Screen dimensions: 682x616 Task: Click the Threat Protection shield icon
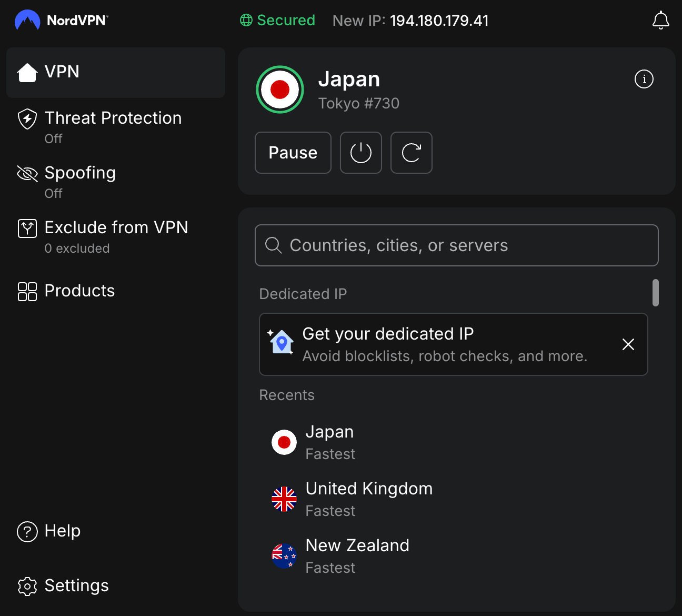27,120
